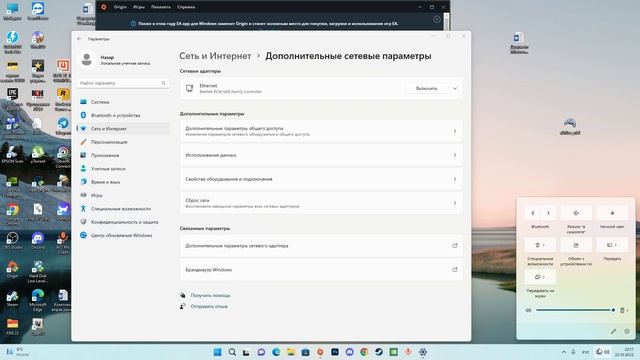The height and width of the screenshot is (360, 640).
Task: Click the Специальные возможности accessibility icon
Action: pyautogui.click(x=83, y=209)
